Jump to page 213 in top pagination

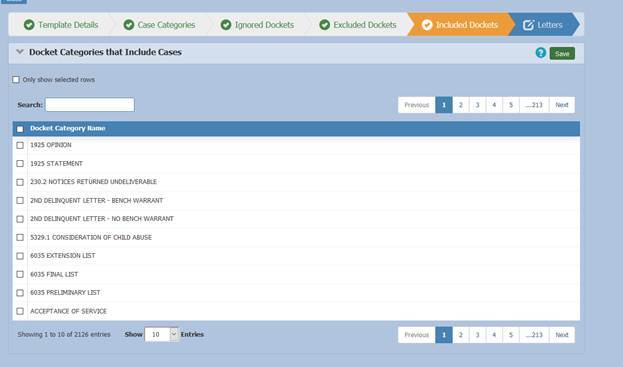[534, 105]
